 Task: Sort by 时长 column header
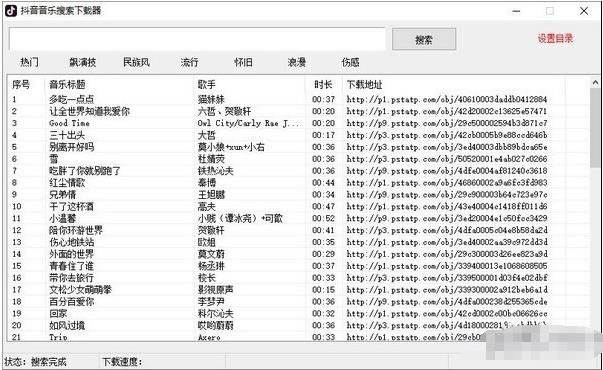[323, 84]
